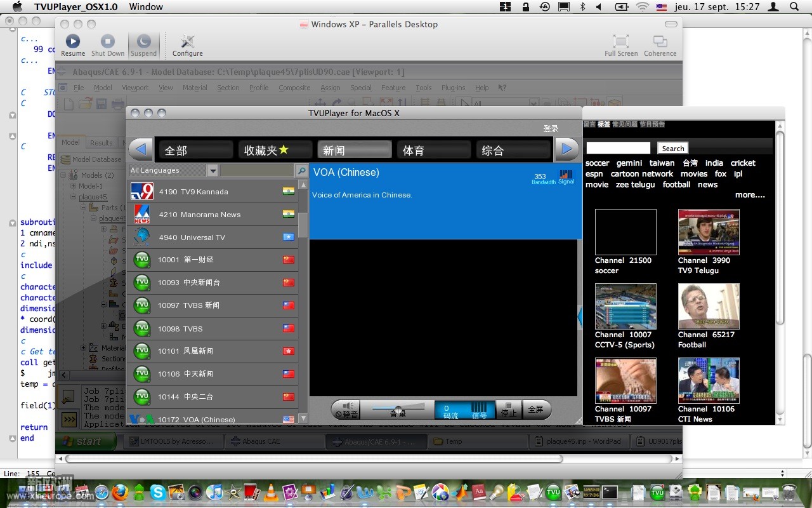Expand the Materials node in Abaqus tree
Screen dimensions: 812x508
pyautogui.click(x=83, y=347)
